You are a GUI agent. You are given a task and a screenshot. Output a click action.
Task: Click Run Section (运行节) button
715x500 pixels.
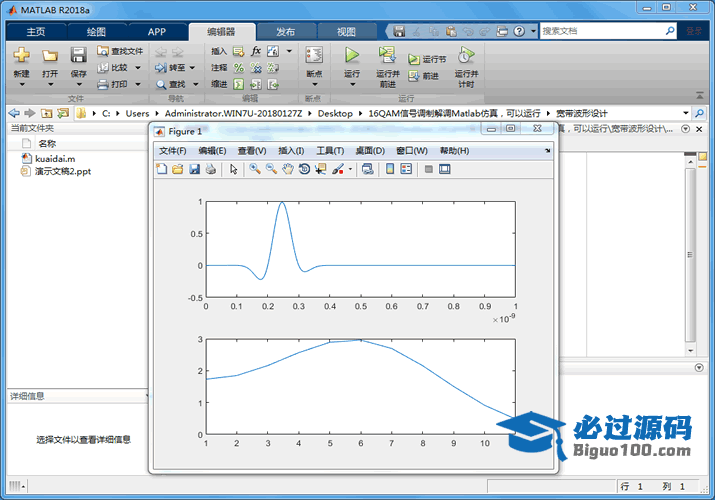[x=427, y=59]
